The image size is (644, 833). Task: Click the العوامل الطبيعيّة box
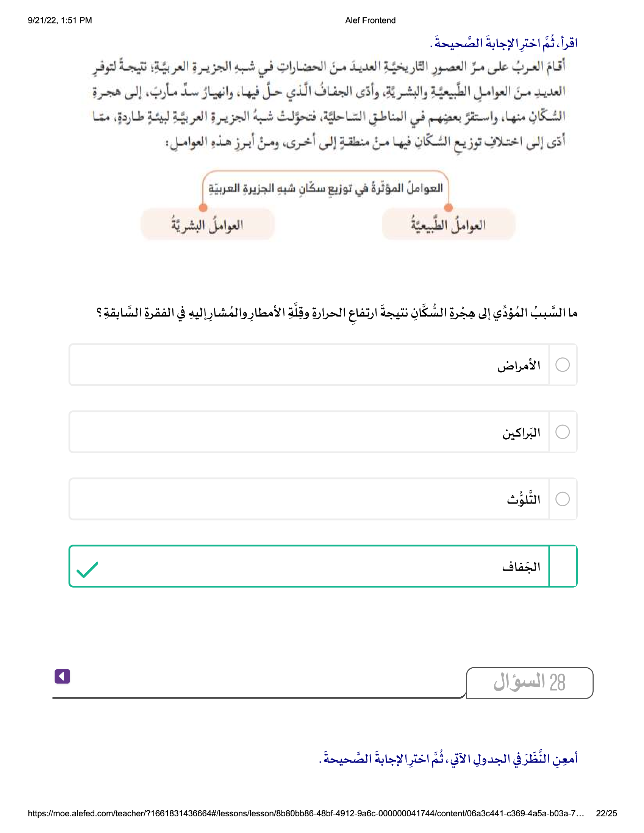coord(448,225)
